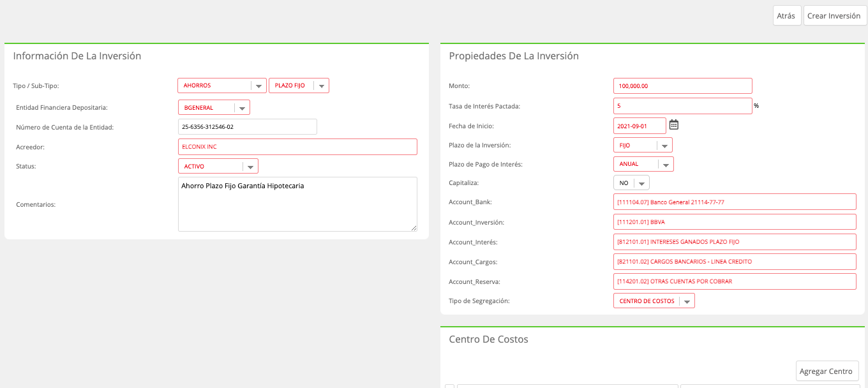Select the Account_Inversión field with BBVA
Image resolution: width=868 pixels, height=388 pixels.
point(735,222)
